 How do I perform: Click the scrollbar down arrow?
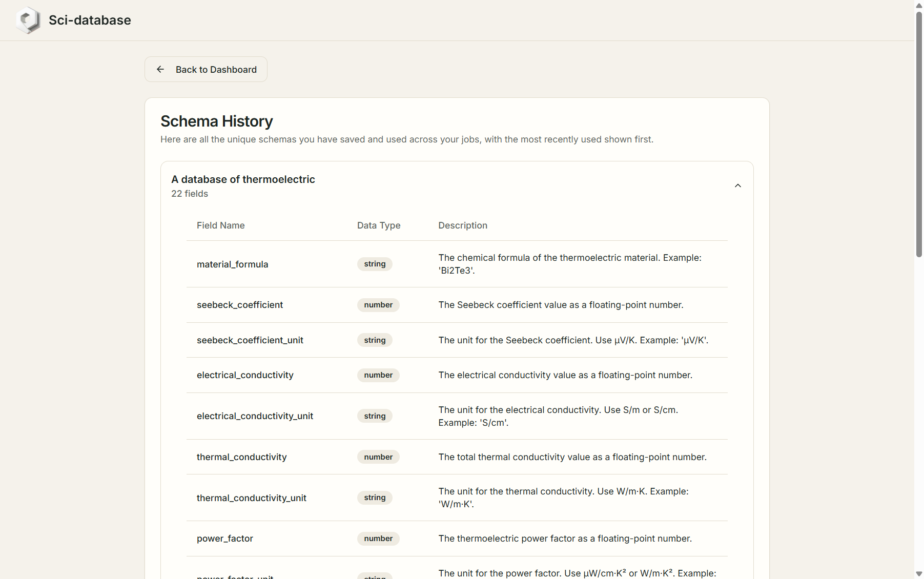click(x=919, y=574)
